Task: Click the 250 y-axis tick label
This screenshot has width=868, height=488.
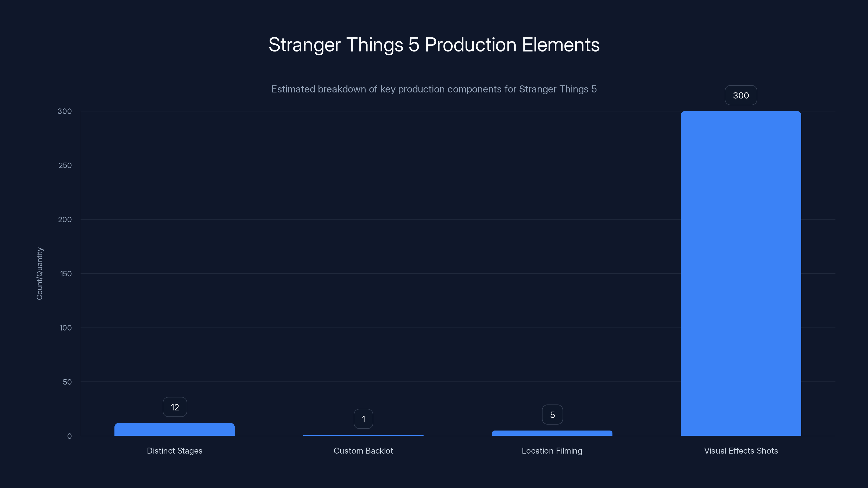Action: [65, 165]
